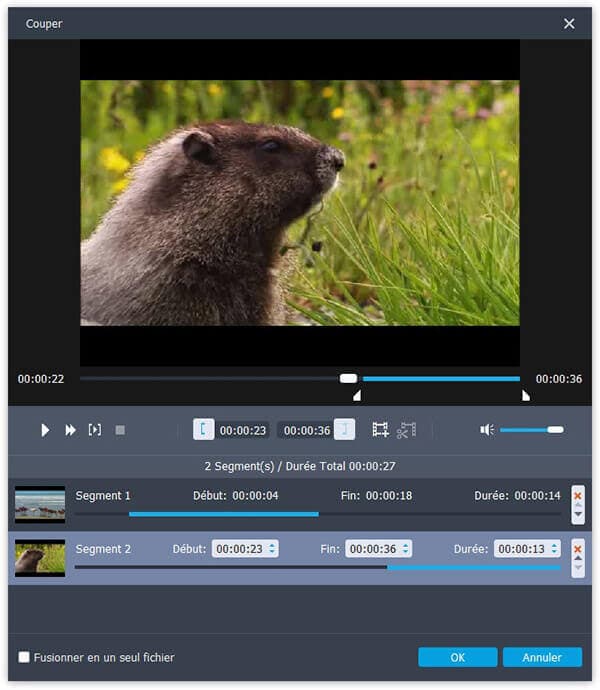
Task: Click the disabled down arrow beside Segment 2
Action: pos(578,567)
